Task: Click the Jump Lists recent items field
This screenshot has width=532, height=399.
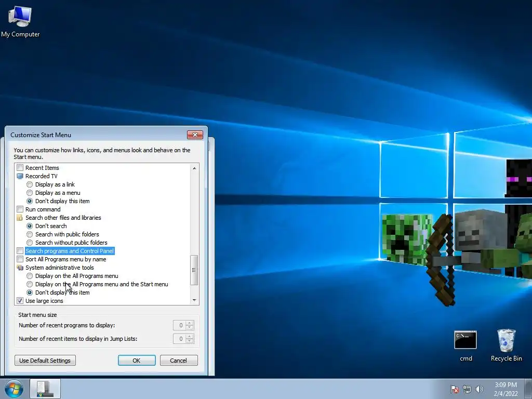Action: pyautogui.click(x=179, y=339)
